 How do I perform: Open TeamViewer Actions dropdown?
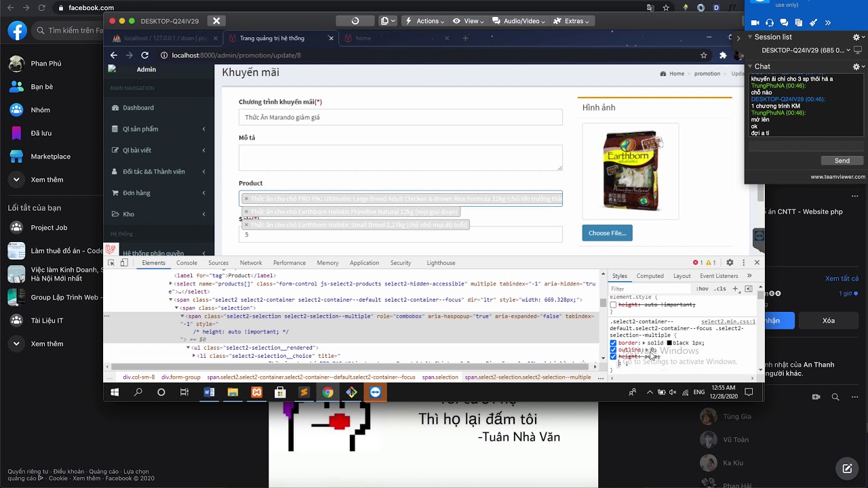click(x=425, y=21)
